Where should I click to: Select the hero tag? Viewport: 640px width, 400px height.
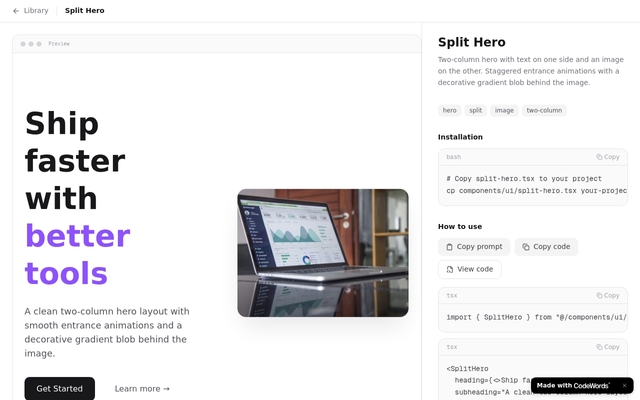click(x=450, y=110)
